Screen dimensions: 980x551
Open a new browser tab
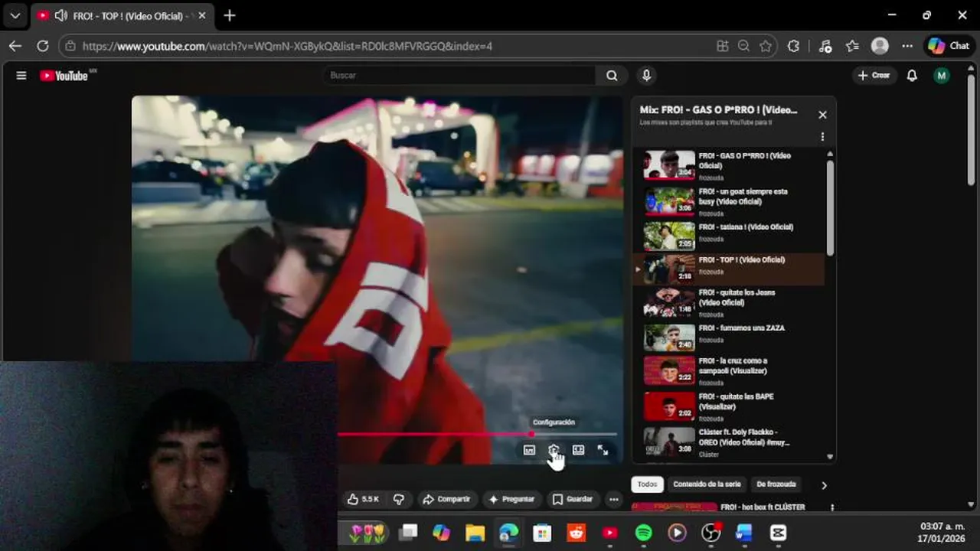click(x=230, y=15)
